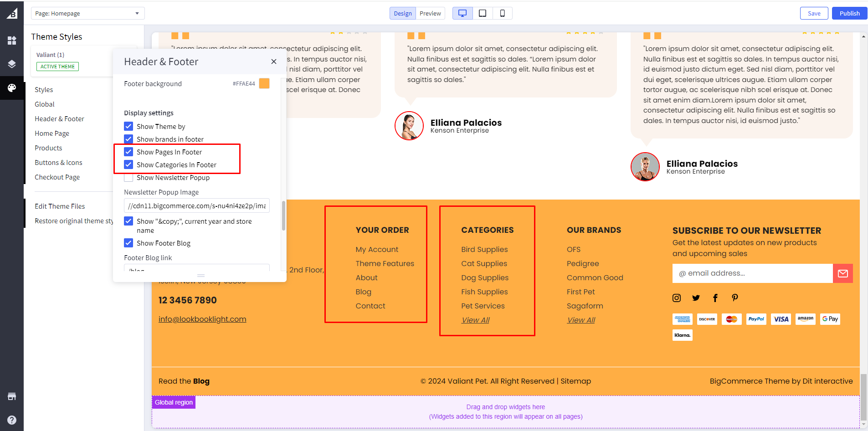This screenshot has width=868, height=431.
Task: Click the newsletter envelope submit button
Action: (843, 273)
